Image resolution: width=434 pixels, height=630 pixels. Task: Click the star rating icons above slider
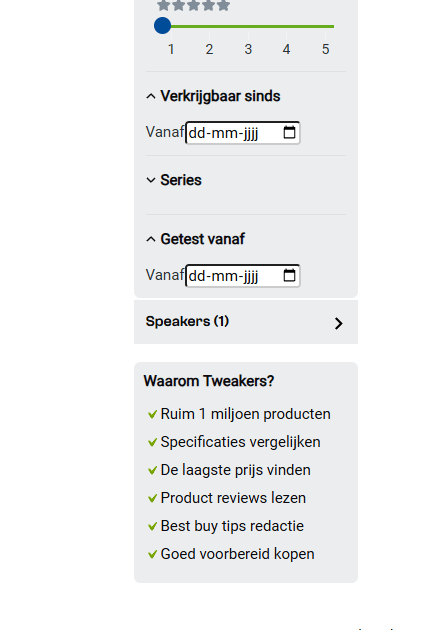pos(194,5)
